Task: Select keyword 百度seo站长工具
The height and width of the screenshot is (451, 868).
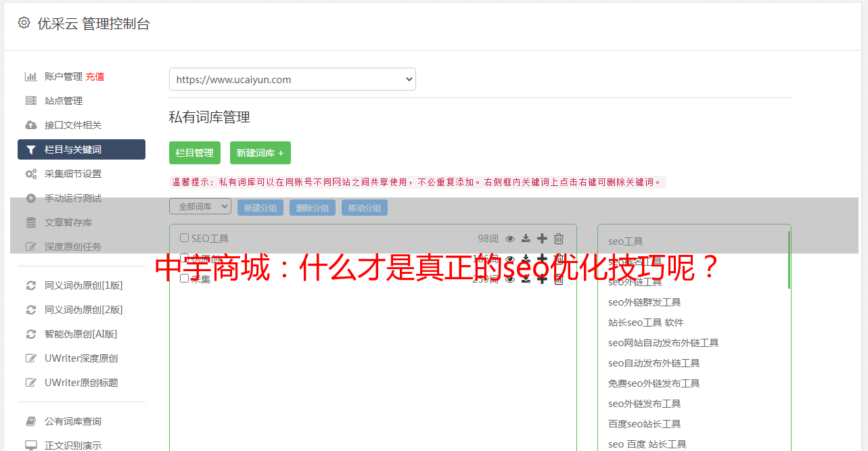Action: [x=645, y=424]
